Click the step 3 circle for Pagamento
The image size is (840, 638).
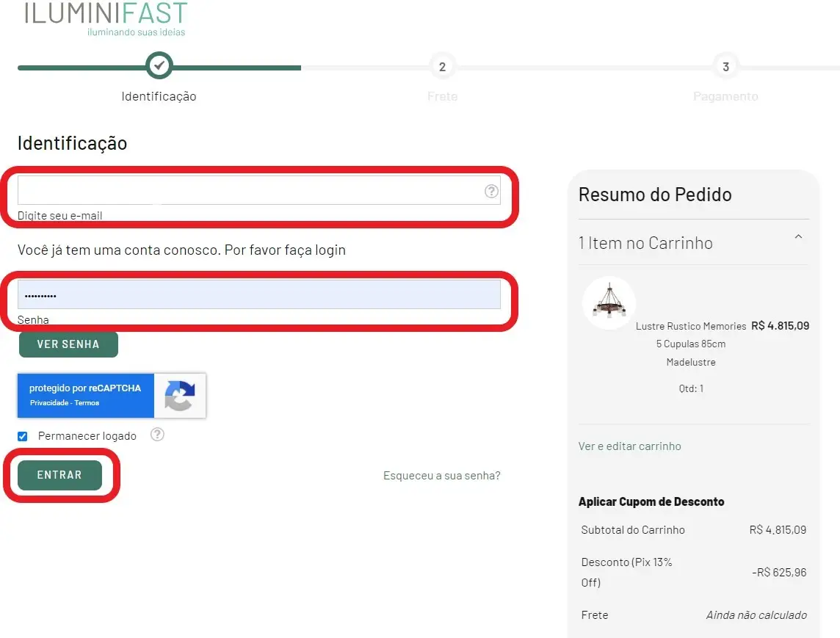tap(725, 66)
